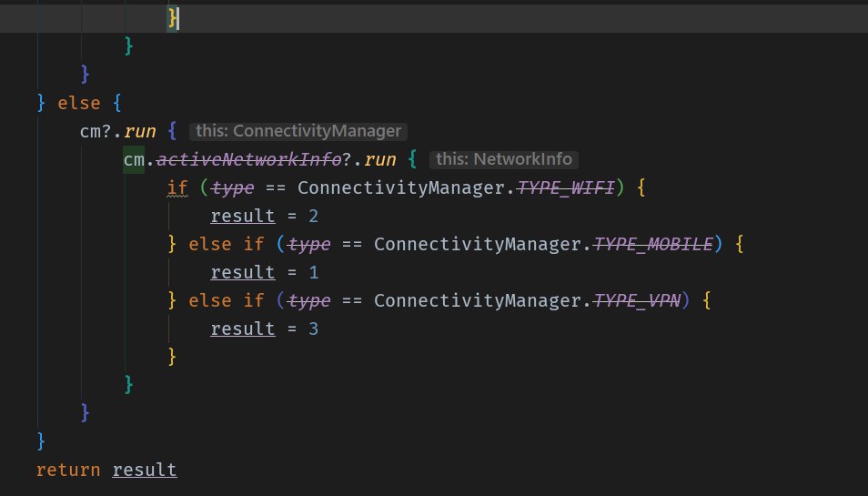
Task: Place cursor on TYPE_MOBILE constant
Action: pyautogui.click(x=652, y=244)
